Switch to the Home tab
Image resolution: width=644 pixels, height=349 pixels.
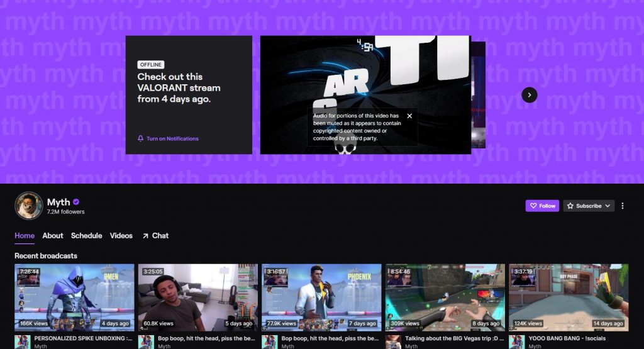pos(25,236)
